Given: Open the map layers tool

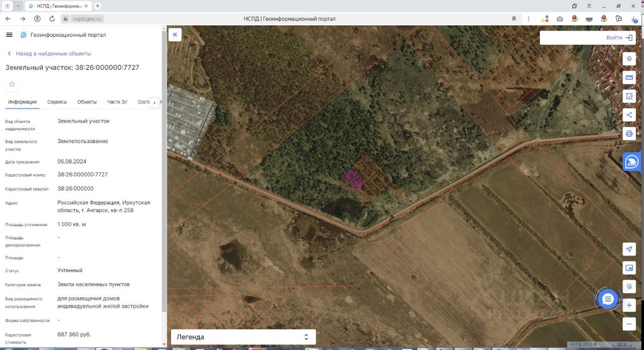Looking at the screenshot, I should [x=629, y=59].
